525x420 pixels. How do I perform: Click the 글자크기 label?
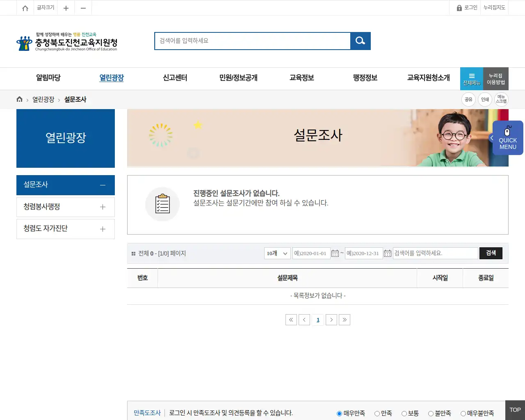pos(46,8)
